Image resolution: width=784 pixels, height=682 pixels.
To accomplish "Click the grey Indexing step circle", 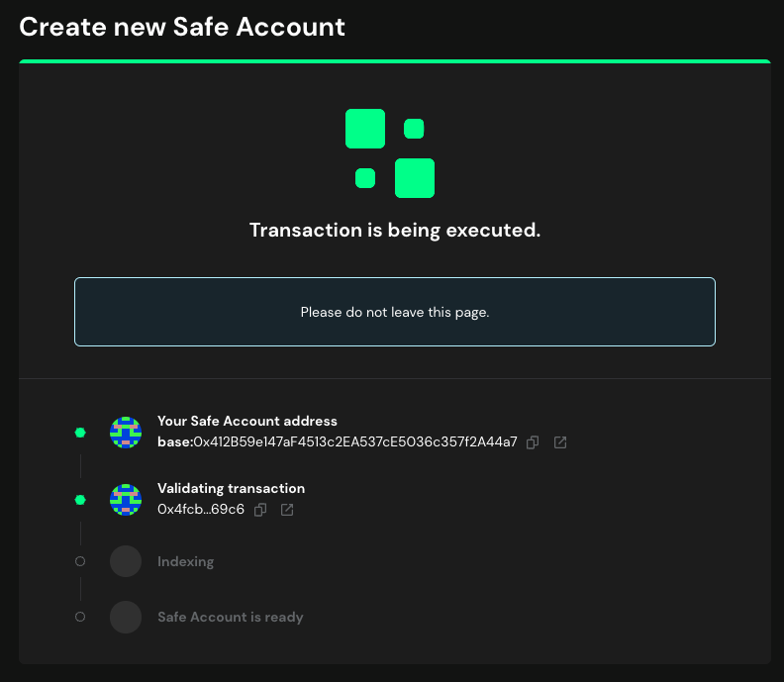I will [x=126, y=561].
